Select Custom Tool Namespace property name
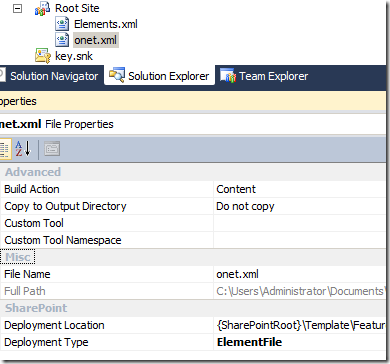Screen dimensions: 390x364 click(x=63, y=240)
